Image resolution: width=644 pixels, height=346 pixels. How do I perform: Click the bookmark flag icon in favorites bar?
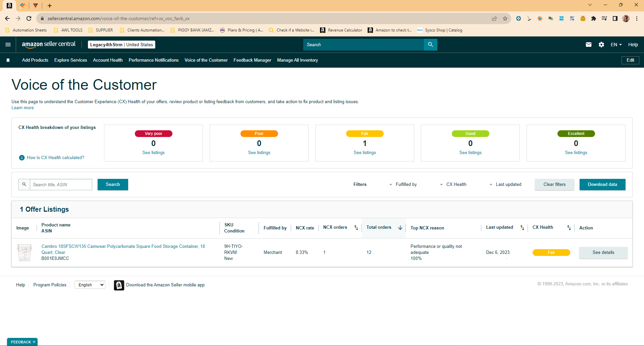[x=8, y=60]
